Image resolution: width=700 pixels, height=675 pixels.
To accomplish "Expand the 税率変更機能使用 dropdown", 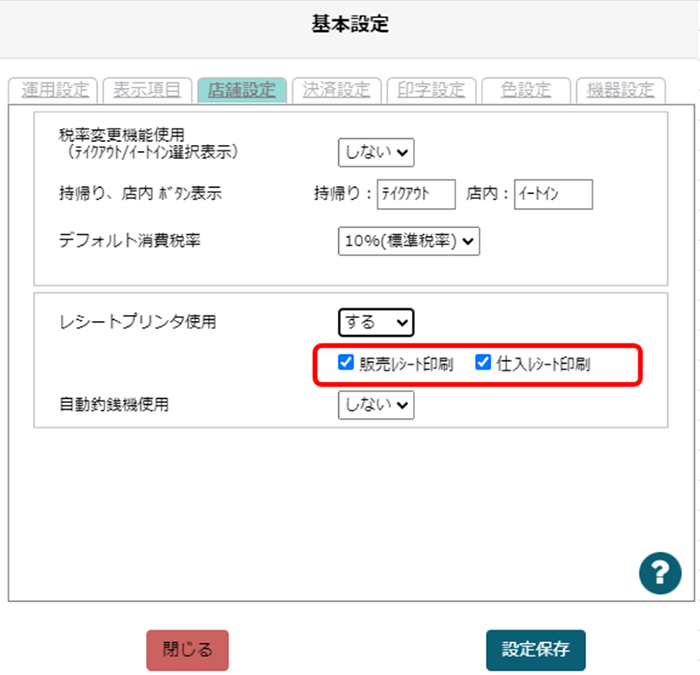I will click(376, 152).
